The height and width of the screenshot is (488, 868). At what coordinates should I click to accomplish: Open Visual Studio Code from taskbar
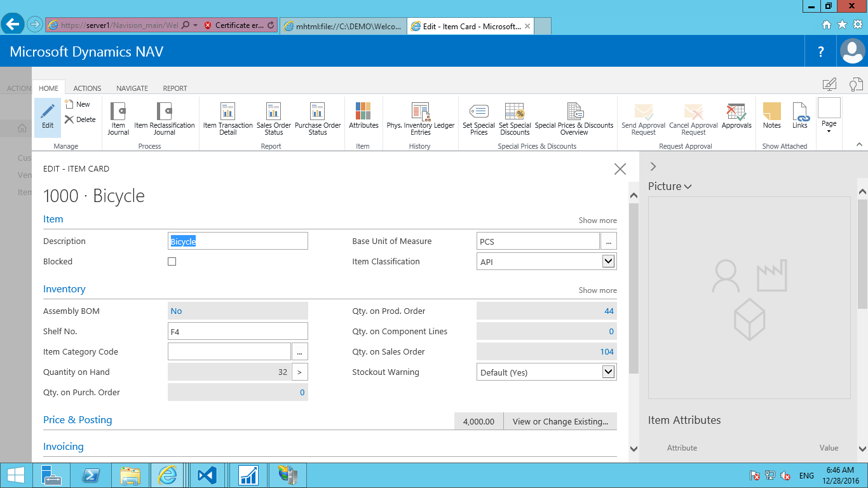[207, 475]
